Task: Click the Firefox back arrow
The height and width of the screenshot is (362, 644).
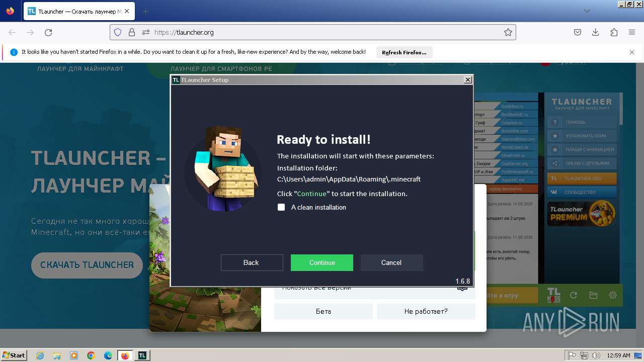Action: [12, 32]
